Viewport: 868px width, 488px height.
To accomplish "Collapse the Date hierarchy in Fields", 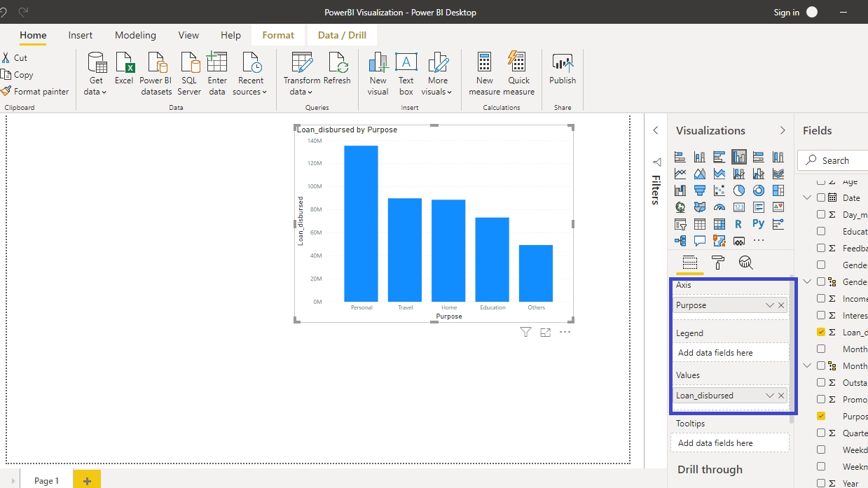I will [808, 198].
